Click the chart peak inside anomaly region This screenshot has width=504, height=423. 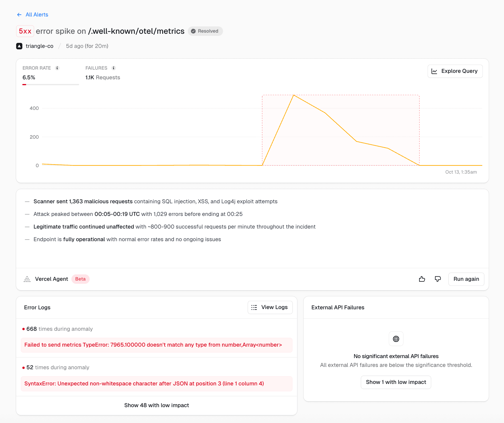294,95
